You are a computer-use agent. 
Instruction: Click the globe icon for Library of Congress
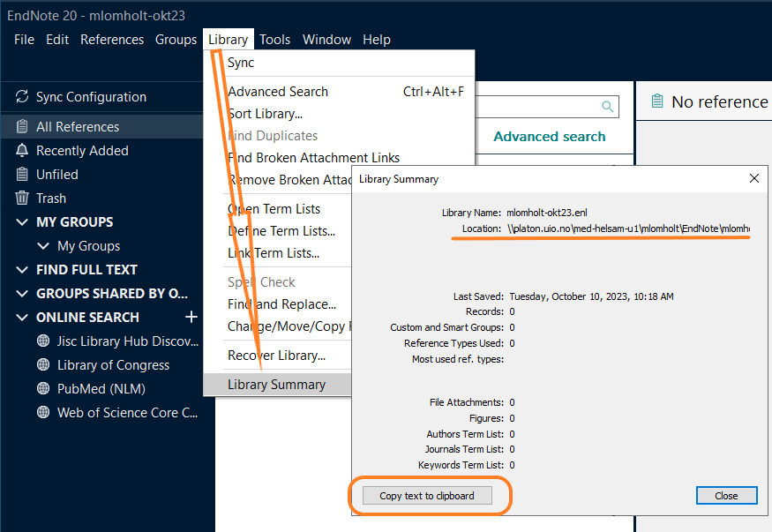(x=43, y=364)
